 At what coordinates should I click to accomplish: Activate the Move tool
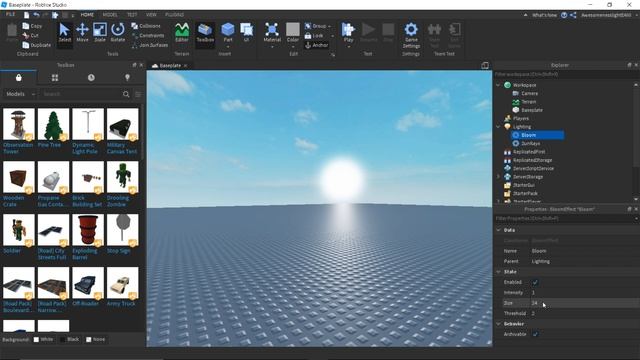[82, 33]
